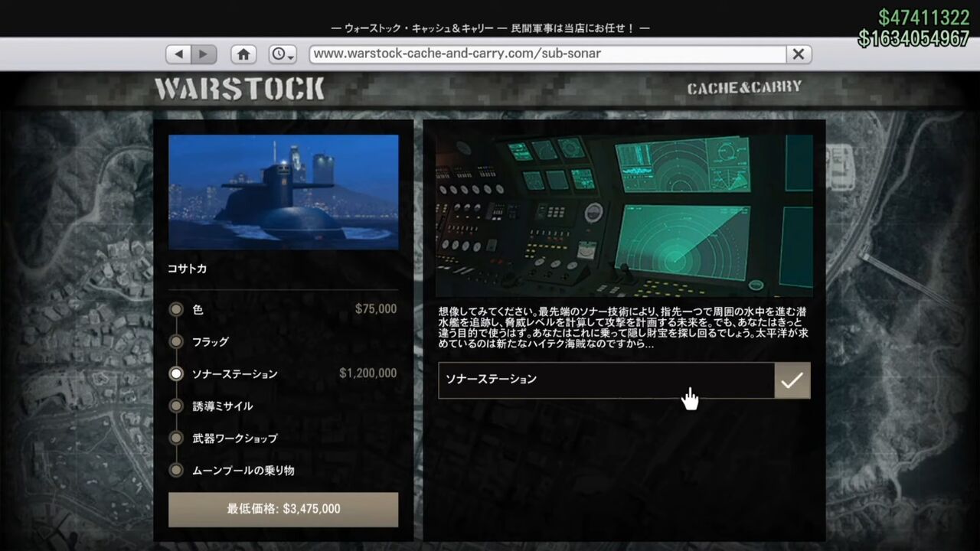Click the browser back arrow button
980x551 pixels.
pos(179,54)
